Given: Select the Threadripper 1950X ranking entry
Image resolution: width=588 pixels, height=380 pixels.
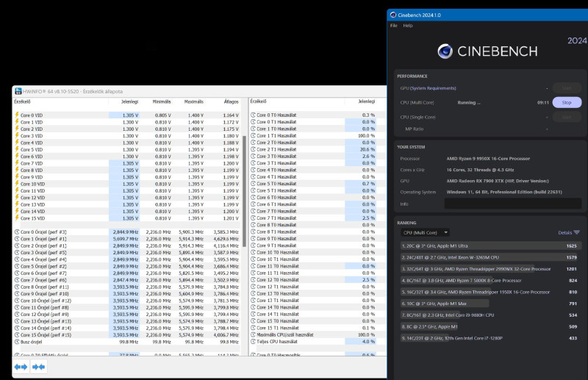Looking at the screenshot, I should (x=491, y=292).
